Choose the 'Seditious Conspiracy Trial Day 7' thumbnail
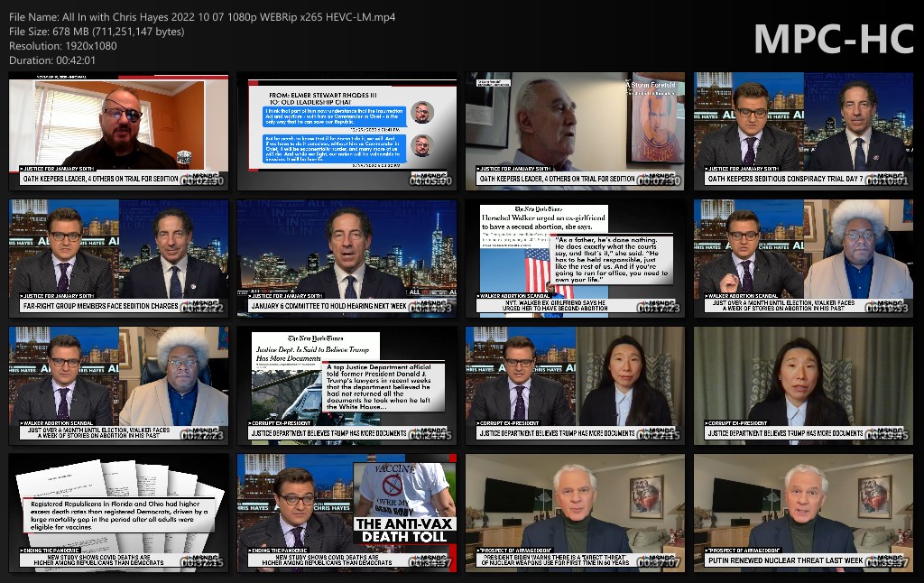This screenshot has width=924, height=583. click(x=803, y=132)
